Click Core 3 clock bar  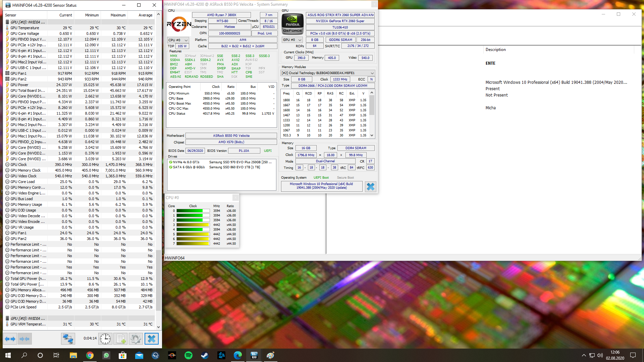(x=193, y=225)
